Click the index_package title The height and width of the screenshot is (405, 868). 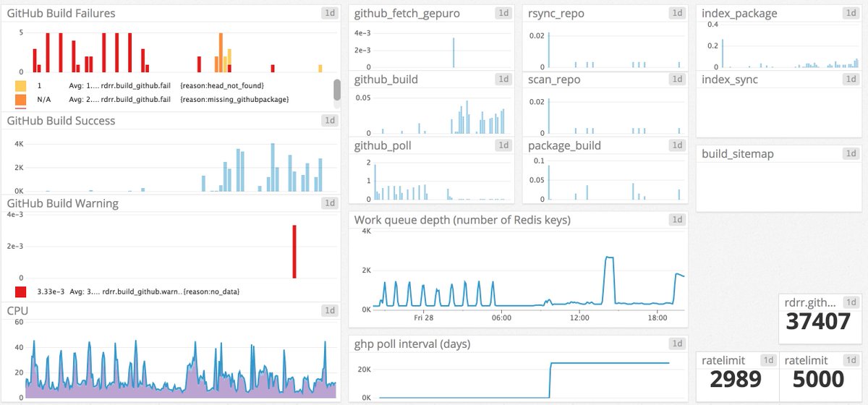739,14
